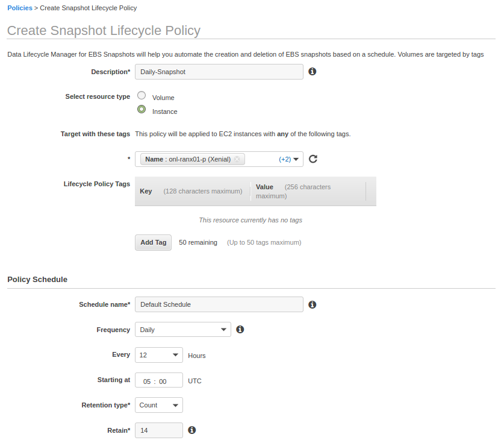This screenshot has height=446, width=504.
Task: Click 'This resource currently has no tags' text
Action: (x=250, y=220)
